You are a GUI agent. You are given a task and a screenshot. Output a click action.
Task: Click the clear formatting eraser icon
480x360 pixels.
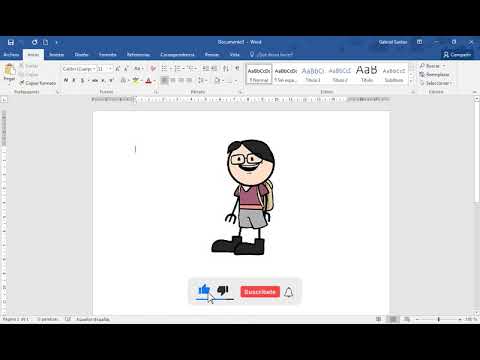(x=153, y=69)
